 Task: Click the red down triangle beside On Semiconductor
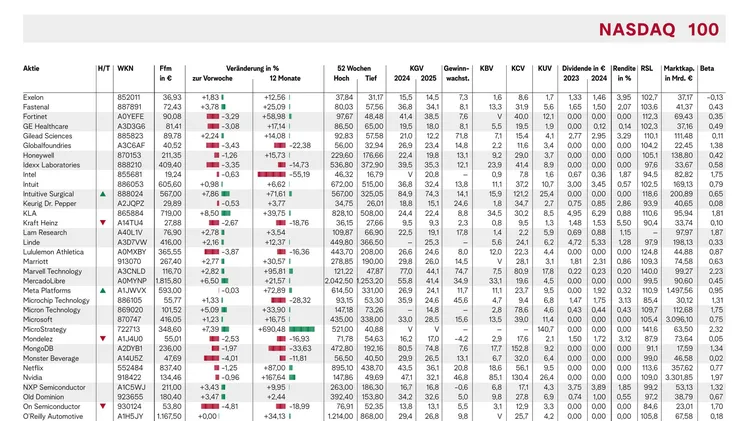click(103, 406)
